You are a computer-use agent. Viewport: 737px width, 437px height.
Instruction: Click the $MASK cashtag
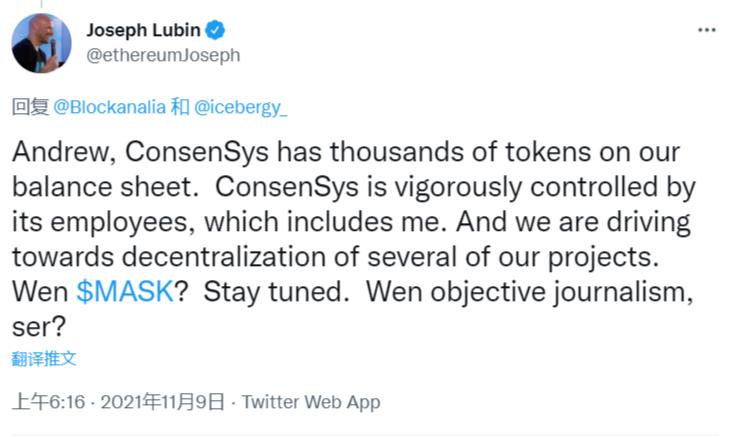point(126,294)
